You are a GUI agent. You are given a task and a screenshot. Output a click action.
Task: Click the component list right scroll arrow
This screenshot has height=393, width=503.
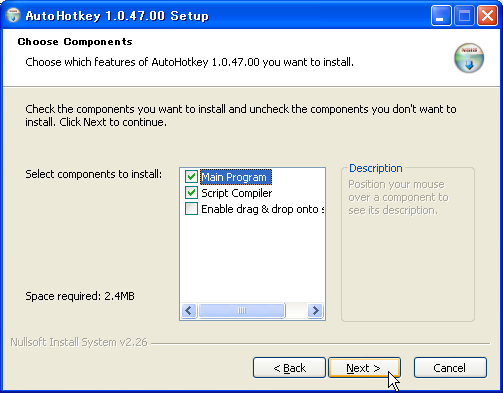[x=315, y=311]
